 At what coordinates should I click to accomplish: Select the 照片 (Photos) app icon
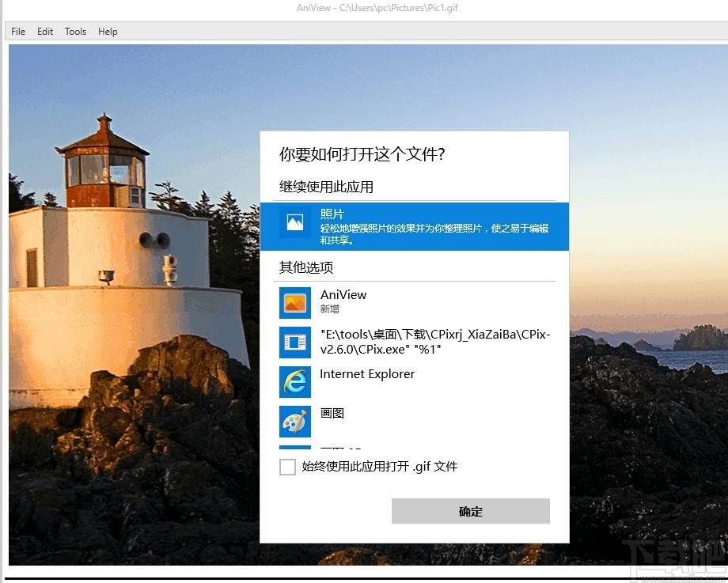pos(294,223)
